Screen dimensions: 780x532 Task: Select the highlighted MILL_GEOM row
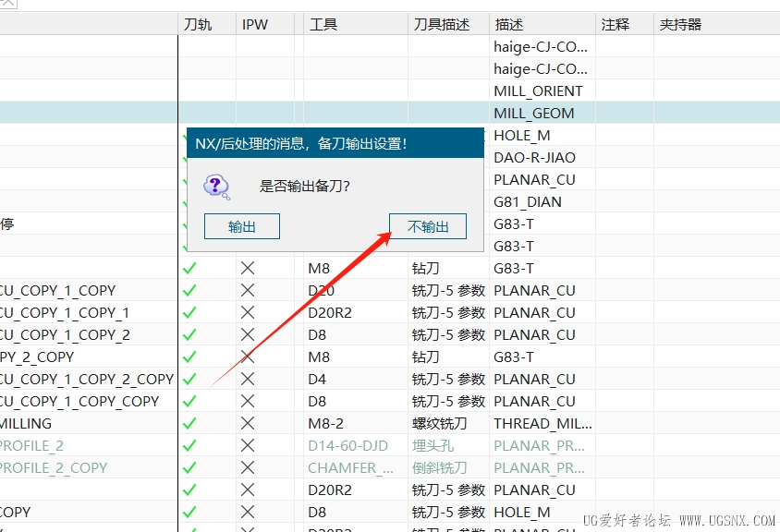[390, 114]
